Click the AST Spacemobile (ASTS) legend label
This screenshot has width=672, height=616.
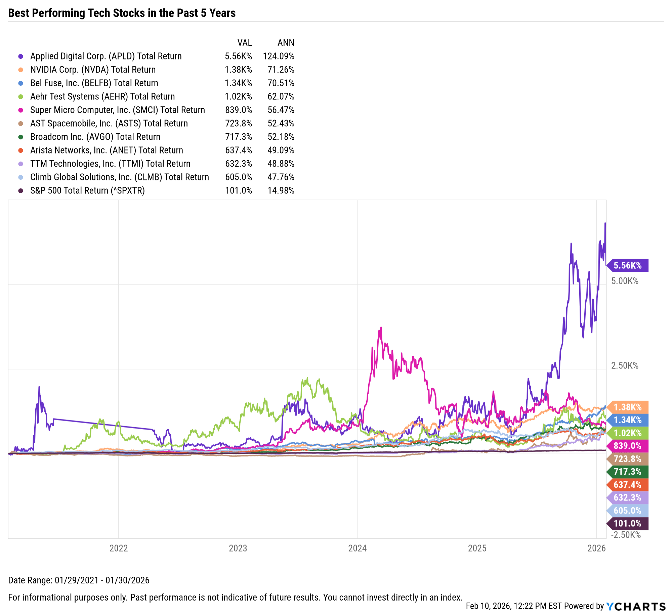(x=109, y=124)
